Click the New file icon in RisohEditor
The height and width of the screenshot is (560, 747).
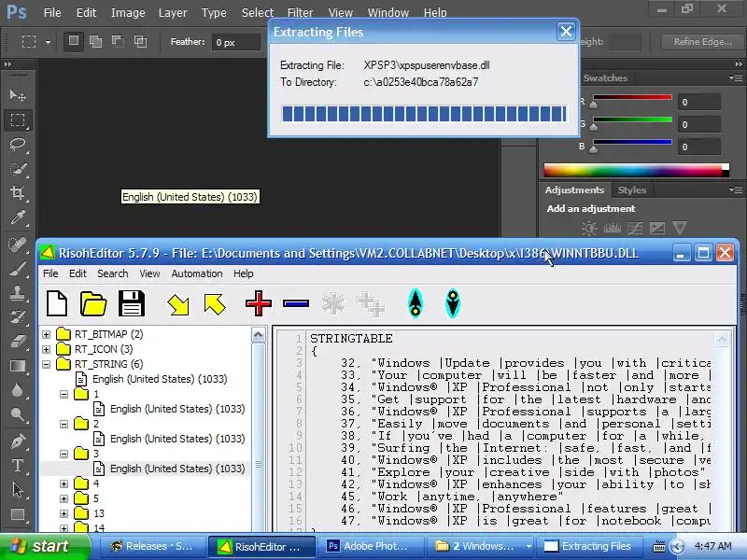[x=57, y=303]
